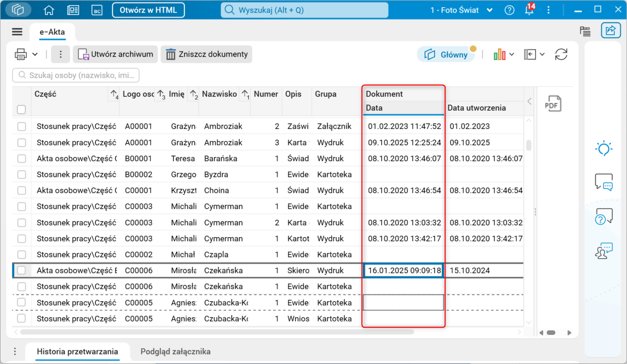Open the Podgląd załącznika tab
The width and height of the screenshot is (627, 364).
point(175,352)
